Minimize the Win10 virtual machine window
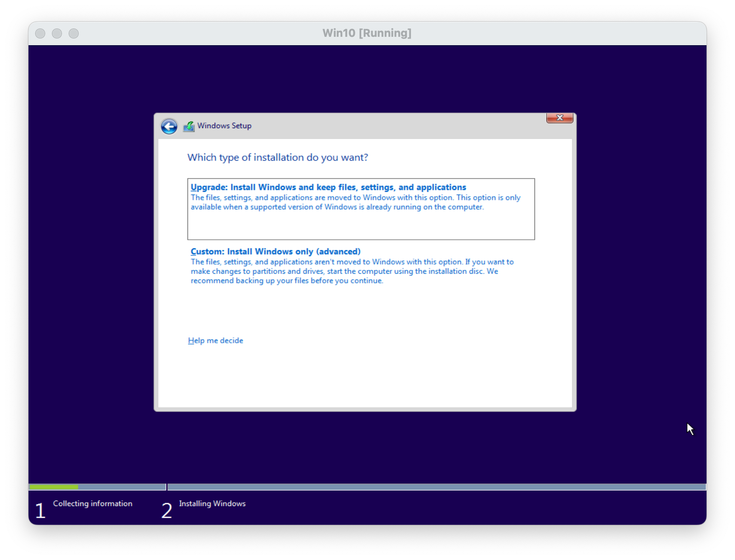The height and width of the screenshot is (560, 735). (x=57, y=33)
